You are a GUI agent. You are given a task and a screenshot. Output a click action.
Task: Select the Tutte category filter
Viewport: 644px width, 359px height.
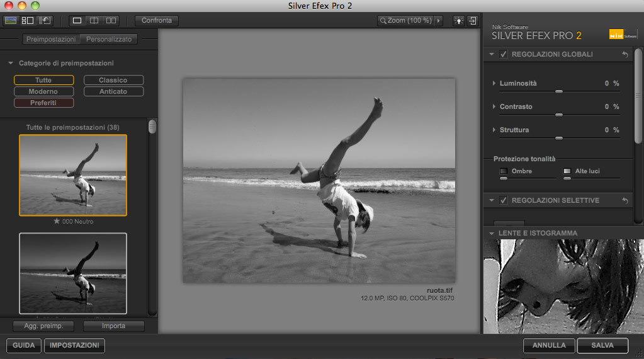pyautogui.click(x=43, y=80)
